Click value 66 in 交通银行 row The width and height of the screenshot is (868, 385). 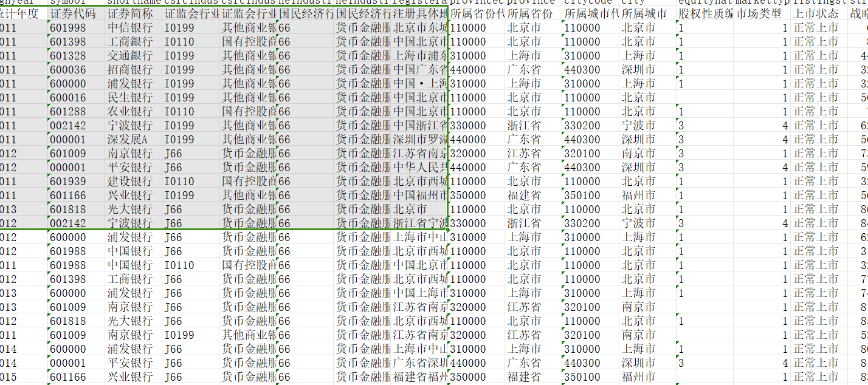pyautogui.click(x=306, y=55)
